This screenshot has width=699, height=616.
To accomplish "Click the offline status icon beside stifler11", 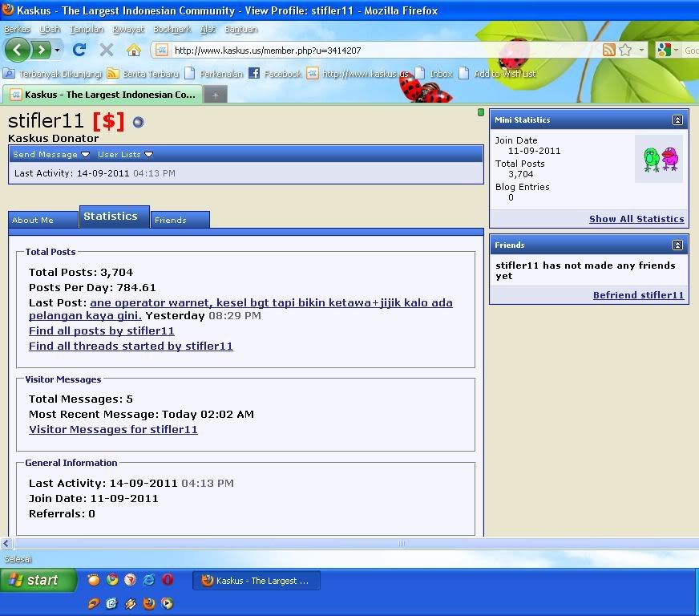I will click(x=139, y=122).
